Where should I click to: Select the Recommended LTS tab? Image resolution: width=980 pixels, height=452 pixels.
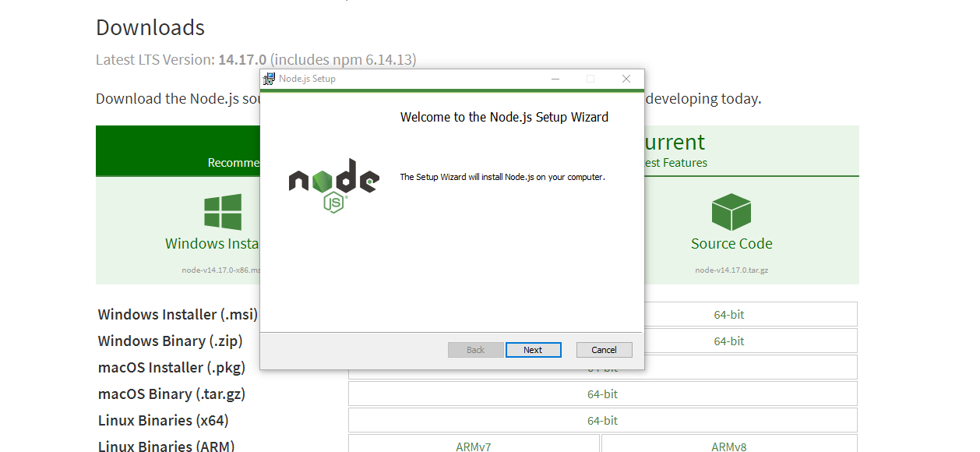click(178, 151)
